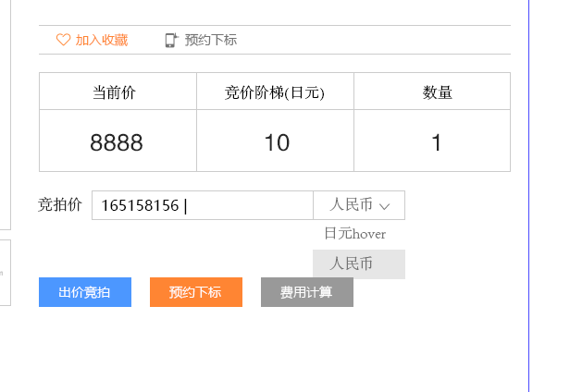The width and height of the screenshot is (570, 392).
Task: Click the 加入收藏 text link
Action: pyautogui.click(x=102, y=40)
